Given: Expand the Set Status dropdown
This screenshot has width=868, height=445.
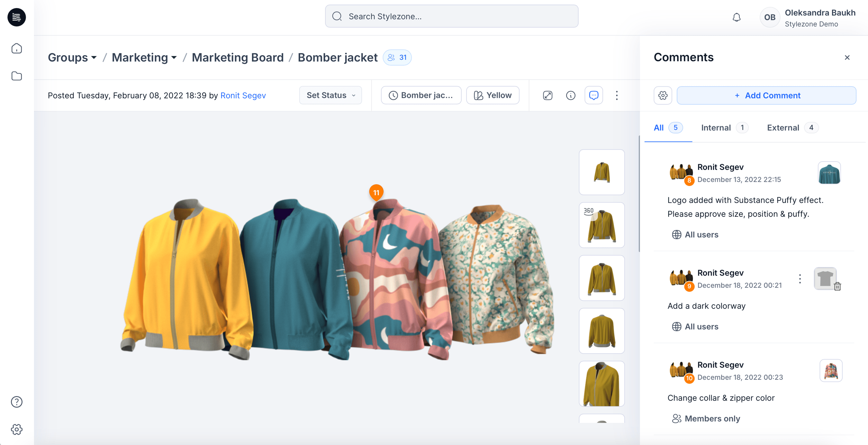Looking at the screenshot, I should pyautogui.click(x=330, y=95).
